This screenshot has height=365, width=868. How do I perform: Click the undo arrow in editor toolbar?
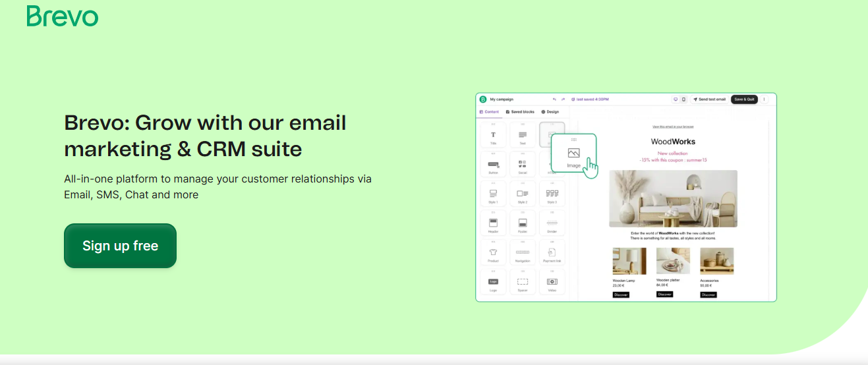tap(554, 99)
